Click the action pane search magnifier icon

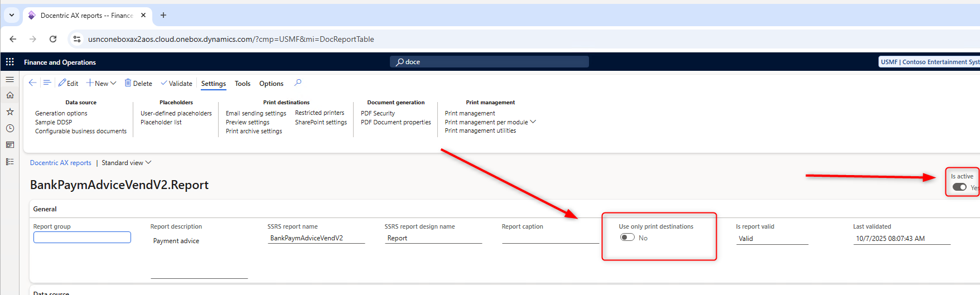[x=298, y=83]
